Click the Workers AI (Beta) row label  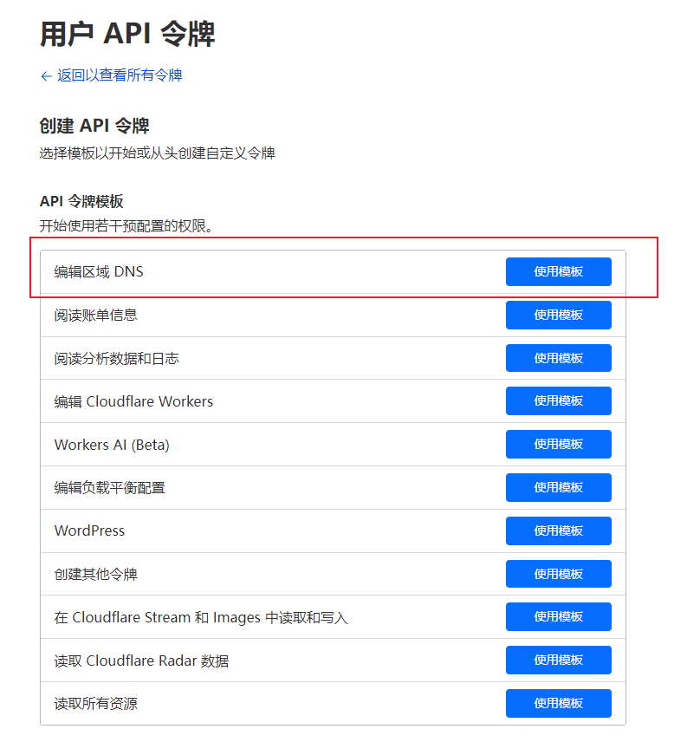coord(112,445)
